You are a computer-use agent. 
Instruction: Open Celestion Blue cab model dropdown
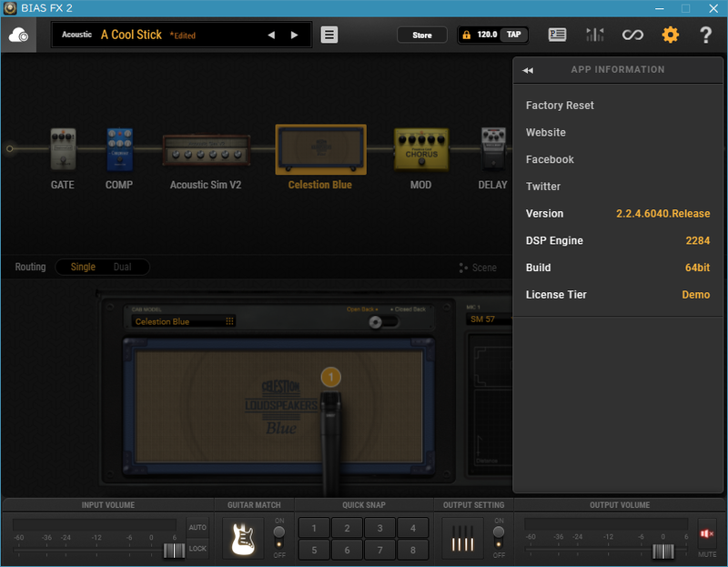coord(184,321)
